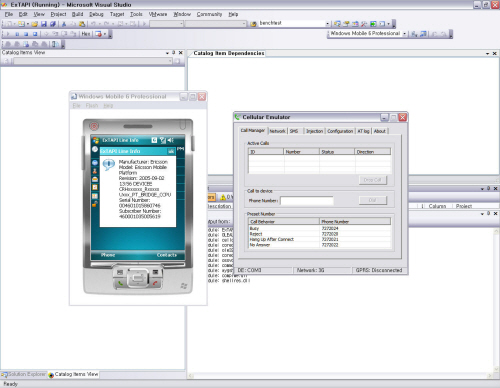Click the Dial button in Cellular Emulator
The image size is (500, 388).
[x=372, y=200]
